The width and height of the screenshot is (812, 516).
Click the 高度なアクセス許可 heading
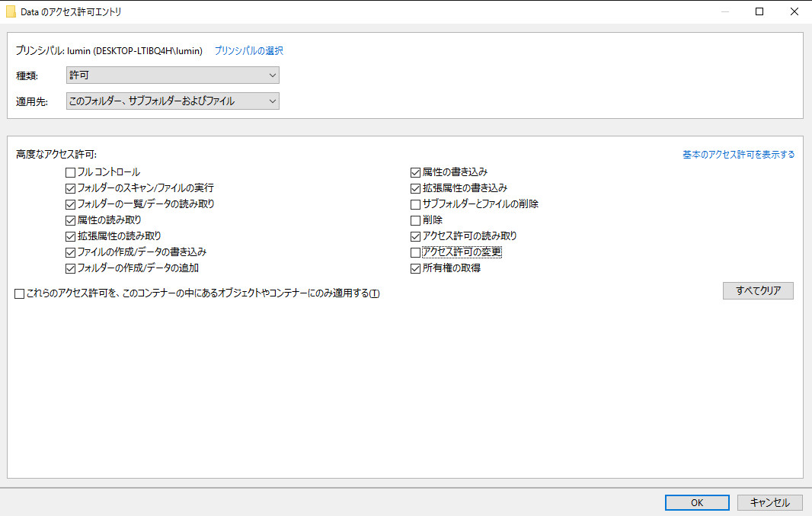click(56, 155)
